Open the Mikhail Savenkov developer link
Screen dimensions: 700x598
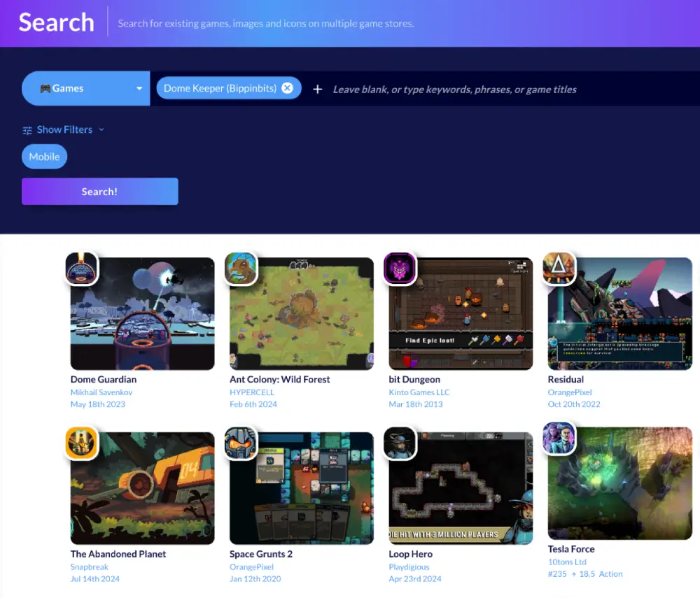coord(101,392)
